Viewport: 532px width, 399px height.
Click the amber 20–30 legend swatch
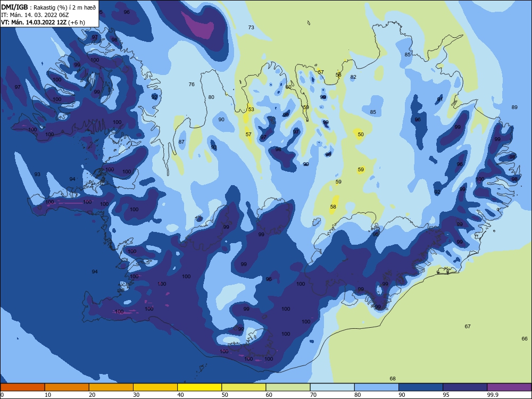(111, 387)
